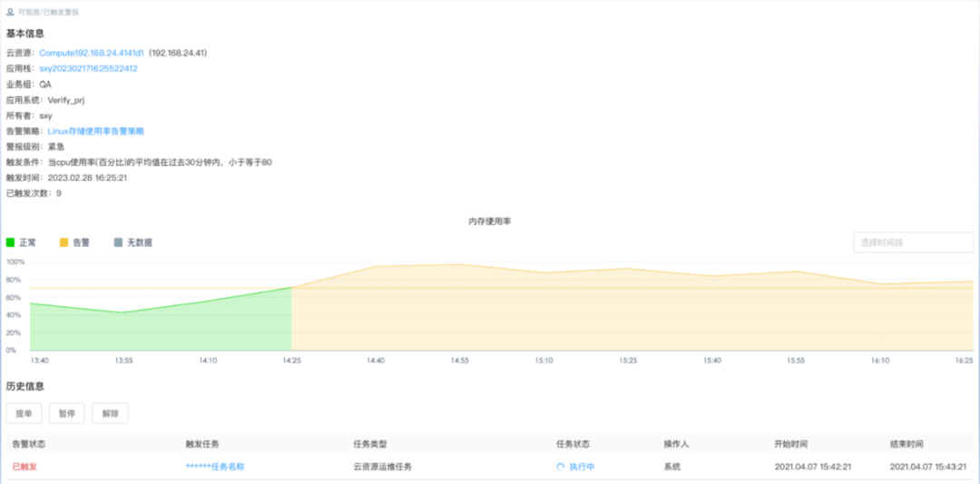Click the 触发任务 column header
Image resolution: width=980 pixels, height=484 pixels.
tap(201, 444)
